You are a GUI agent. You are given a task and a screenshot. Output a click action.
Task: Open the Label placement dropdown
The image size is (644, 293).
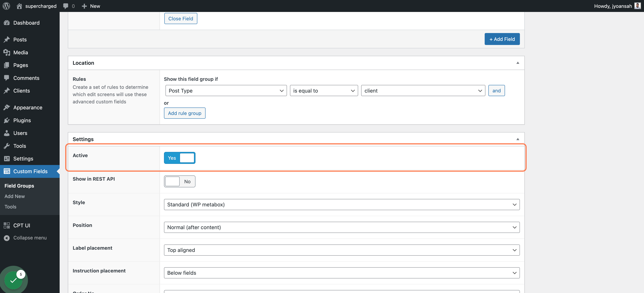(342, 250)
